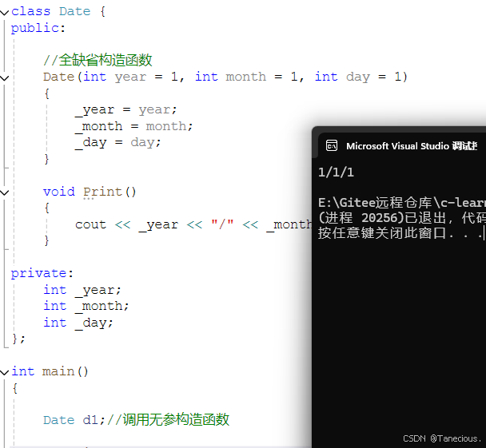Click the console path line E:\Gitee远程仓库
Image resolution: width=486 pixels, height=448 pixels.
tap(402, 203)
